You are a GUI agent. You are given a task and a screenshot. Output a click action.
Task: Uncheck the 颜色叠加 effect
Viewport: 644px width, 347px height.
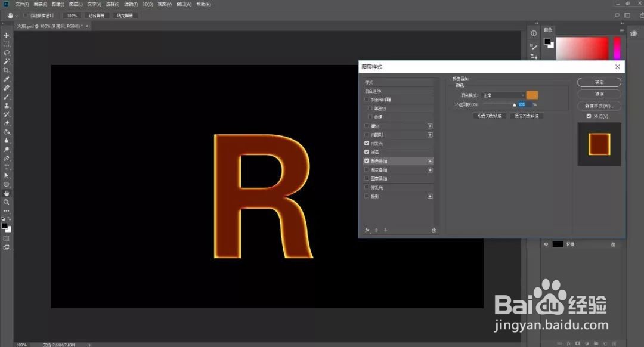coord(366,161)
